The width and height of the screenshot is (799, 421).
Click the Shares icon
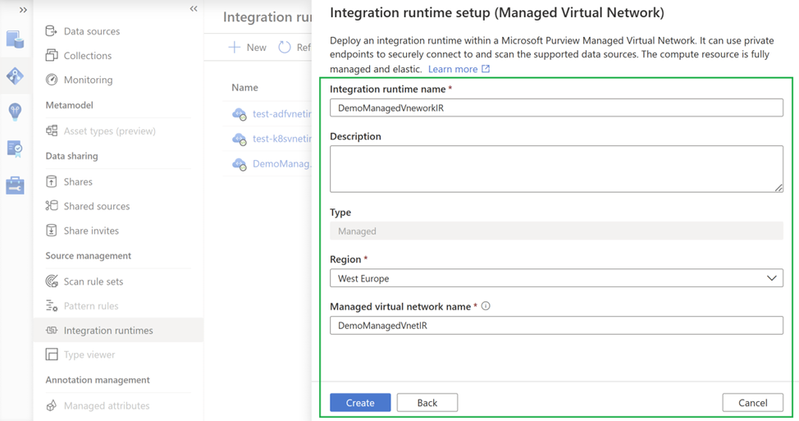click(x=51, y=181)
